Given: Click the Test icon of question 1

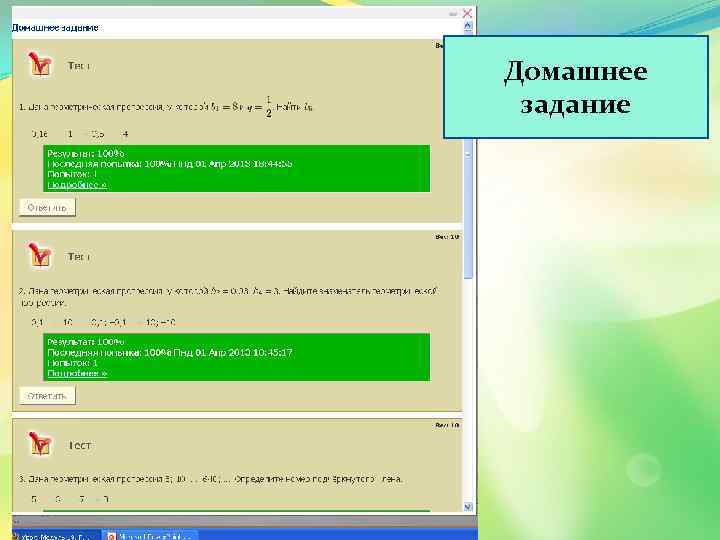Looking at the screenshot, I should tap(39, 63).
